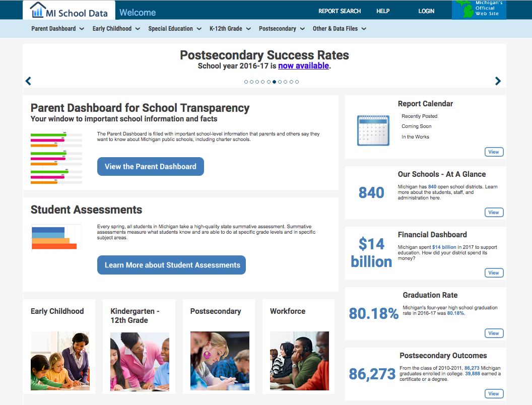Click View on the Graduation Rate panel
Image resolution: width=532 pixels, height=405 pixels.
[x=494, y=333]
